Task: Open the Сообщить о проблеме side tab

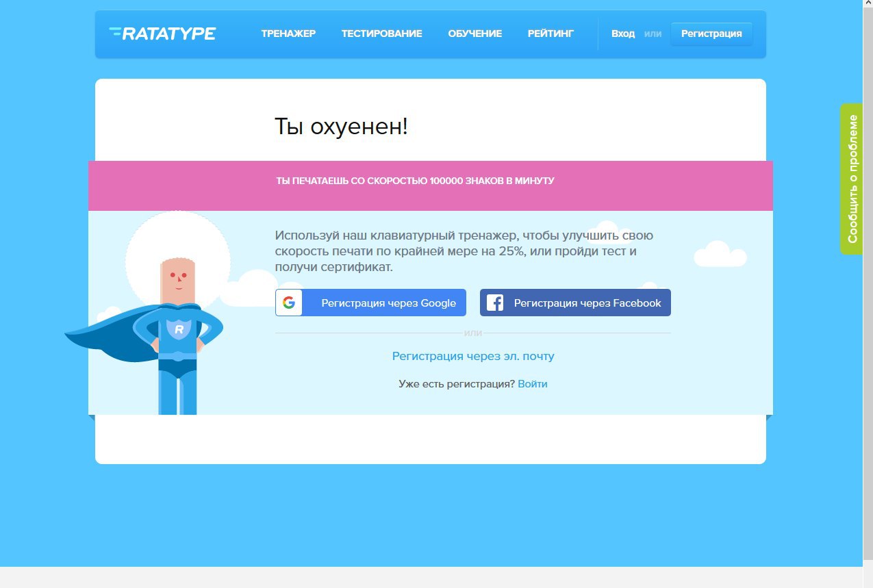Action: (x=852, y=179)
